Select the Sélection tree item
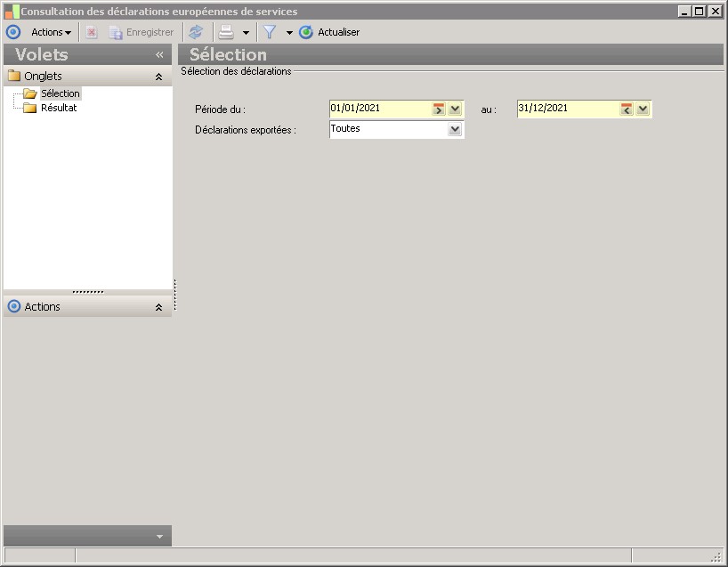This screenshot has width=728, height=567. coord(61,93)
